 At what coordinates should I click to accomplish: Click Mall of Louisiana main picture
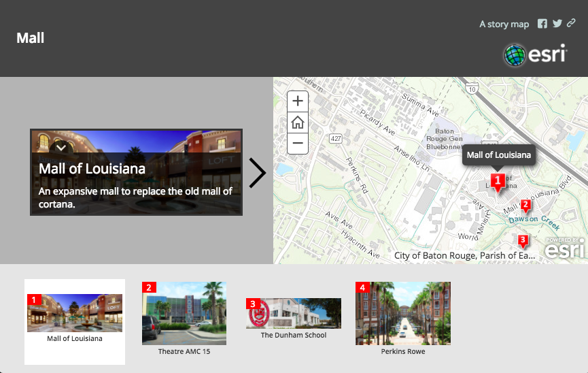(136, 172)
